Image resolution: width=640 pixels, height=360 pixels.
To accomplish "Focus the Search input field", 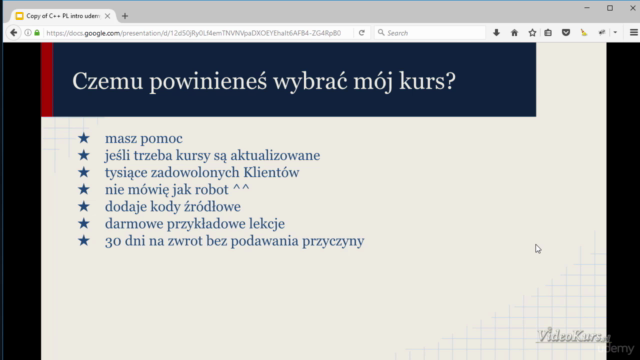I will tap(430, 33).
